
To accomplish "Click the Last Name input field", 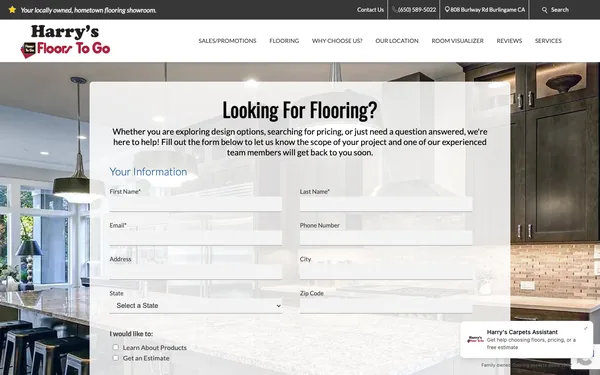I will [386, 204].
